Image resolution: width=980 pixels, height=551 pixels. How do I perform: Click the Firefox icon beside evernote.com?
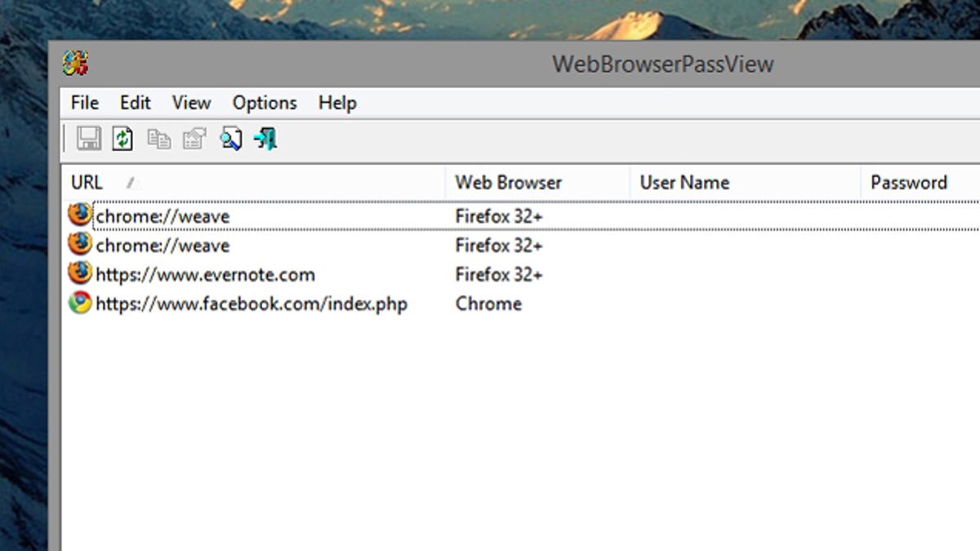(80, 273)
